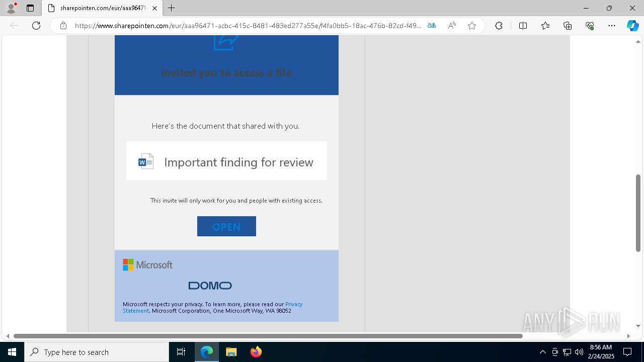This screenshot has height=362, width=644.
Task: Open Browser essentials heart icon
Action: point(590,26)
